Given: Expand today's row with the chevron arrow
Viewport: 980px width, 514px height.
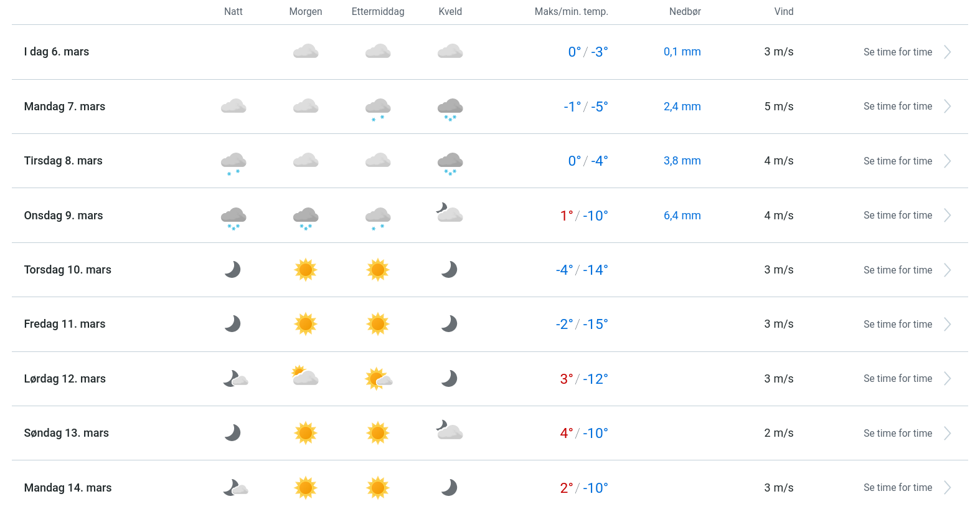Looking at the screenshot, I should (947, 52).
